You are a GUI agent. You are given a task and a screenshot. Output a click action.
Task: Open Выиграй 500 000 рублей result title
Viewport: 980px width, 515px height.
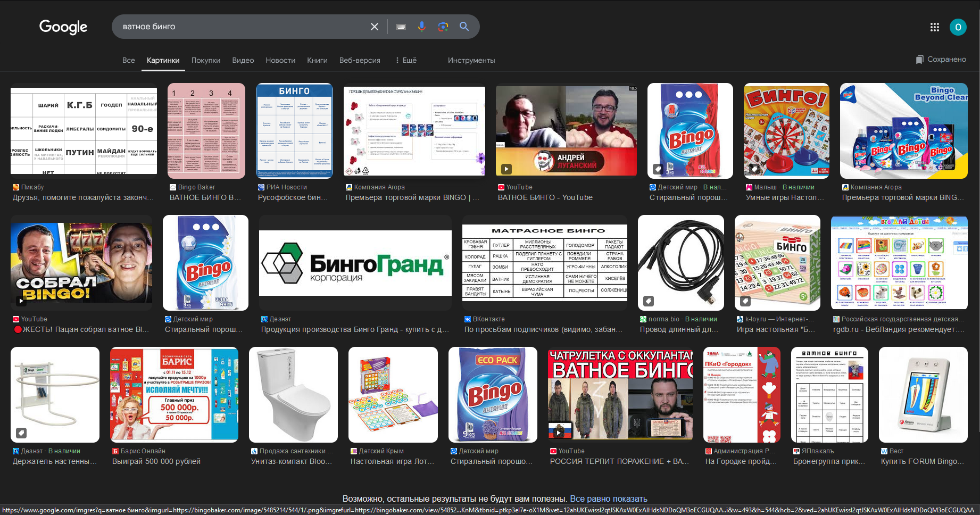point(156,461)
